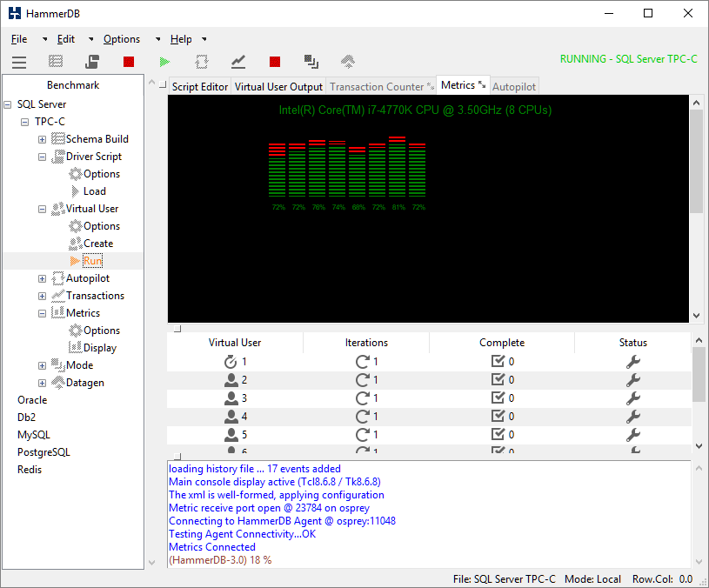Image resolution: width=709 pixels, height=588 pixels.
Task: Click virtual user table scroll down arrow
Action: [699, 446]
